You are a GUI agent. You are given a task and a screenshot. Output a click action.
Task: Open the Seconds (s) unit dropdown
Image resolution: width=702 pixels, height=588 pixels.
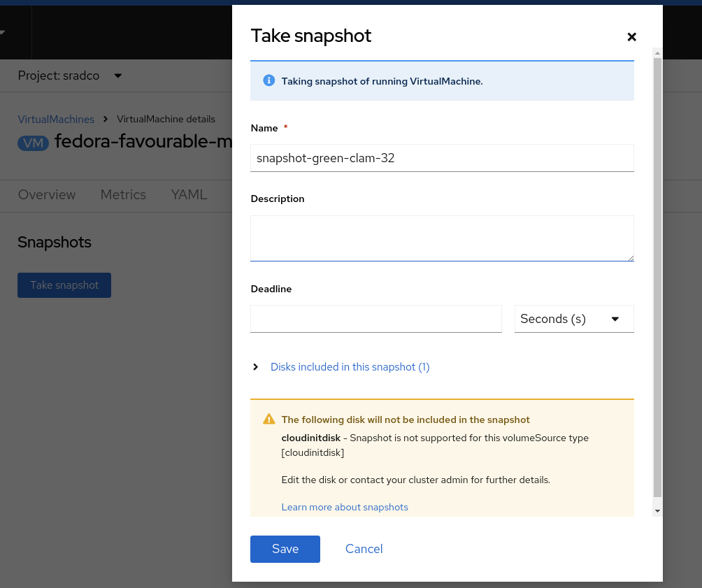coord(574,319)
